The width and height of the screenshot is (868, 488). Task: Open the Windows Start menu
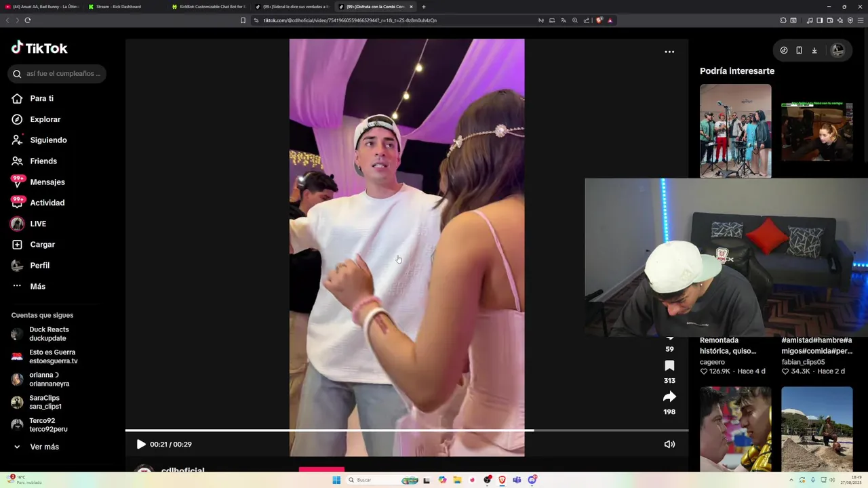(336, 480)
